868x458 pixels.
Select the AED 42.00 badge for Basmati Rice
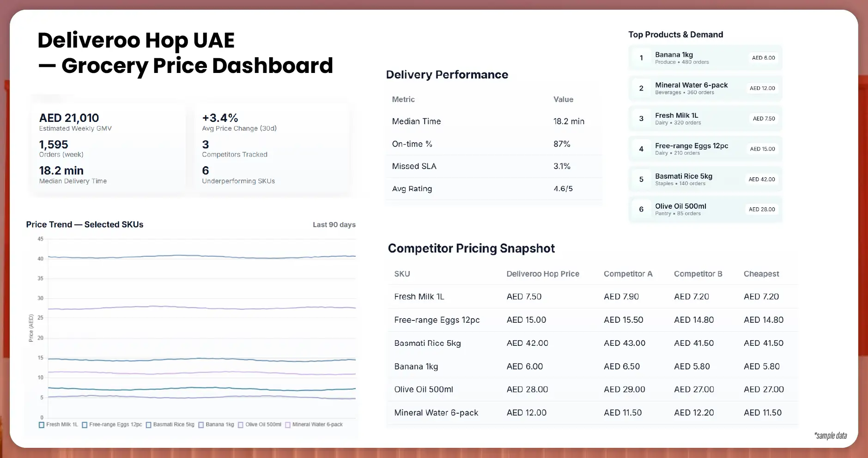762,179
